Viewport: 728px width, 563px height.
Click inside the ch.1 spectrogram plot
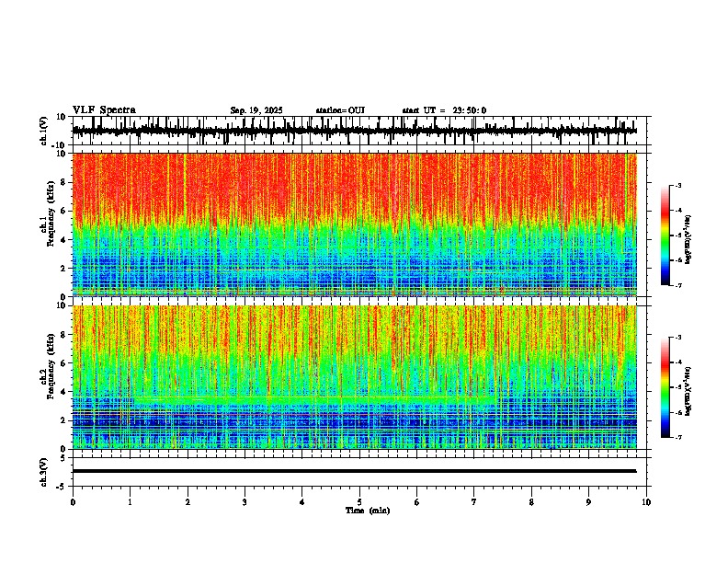pyautogui.click(x=355, y=224)
